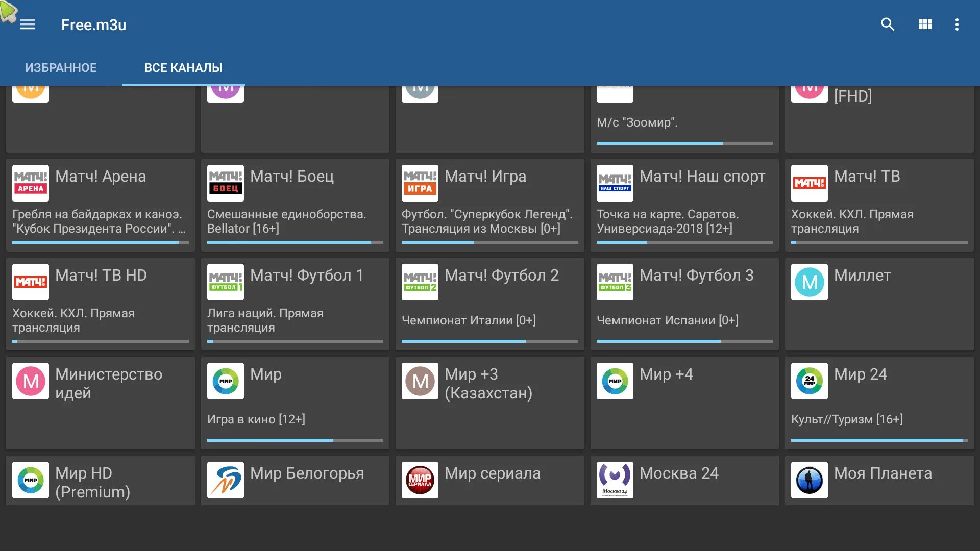Click the Моя Планета channel logo
980x551 pixels.
[x=810, y=480]
